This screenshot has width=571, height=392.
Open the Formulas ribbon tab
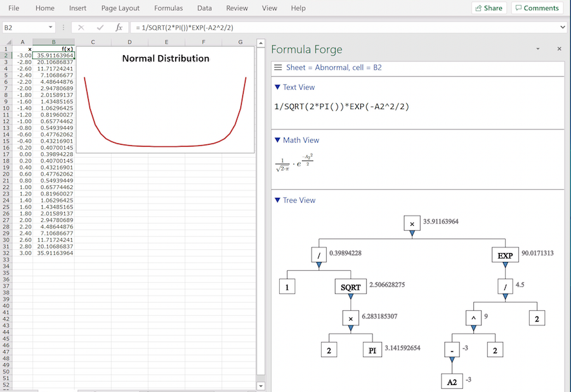[x=168, y=8]
